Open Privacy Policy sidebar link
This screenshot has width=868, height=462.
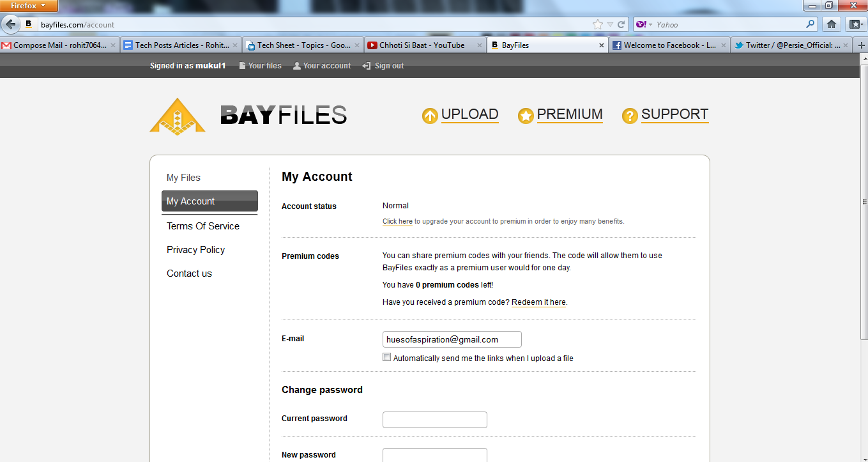tap(195, 250)
